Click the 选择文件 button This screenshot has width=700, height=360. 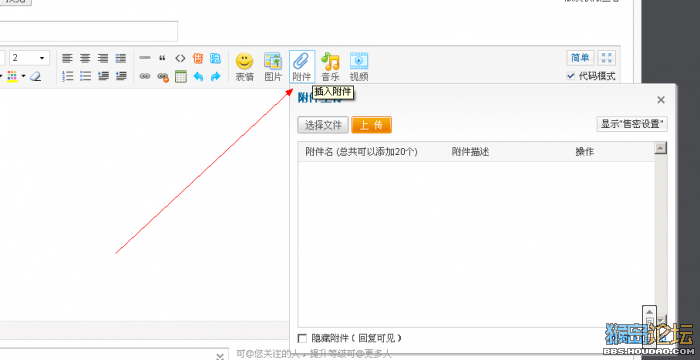click(x=323, y=125)
